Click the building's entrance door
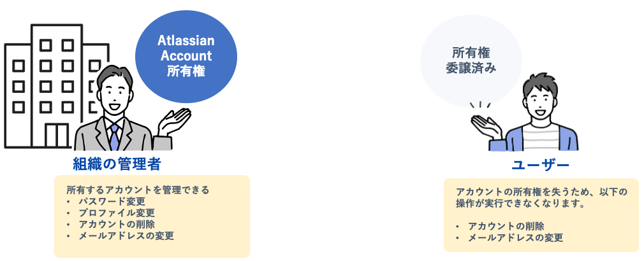The width and height of the screenshot is (644, 261). [x=57, y=136]
